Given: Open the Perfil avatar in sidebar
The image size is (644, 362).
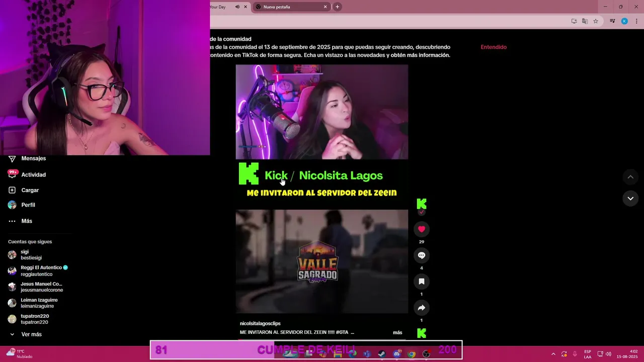Looking at the screenshot, I should tap(12, 205).
